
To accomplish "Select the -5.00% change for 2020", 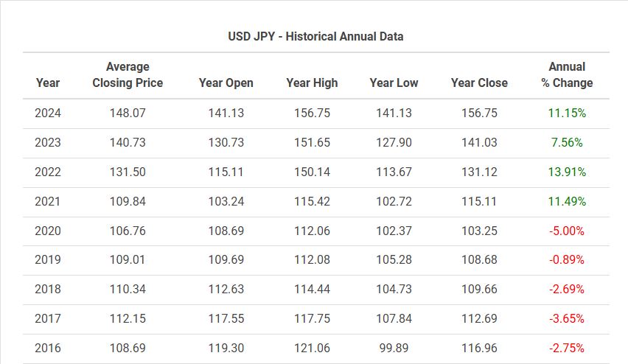I will click(567, 231).
